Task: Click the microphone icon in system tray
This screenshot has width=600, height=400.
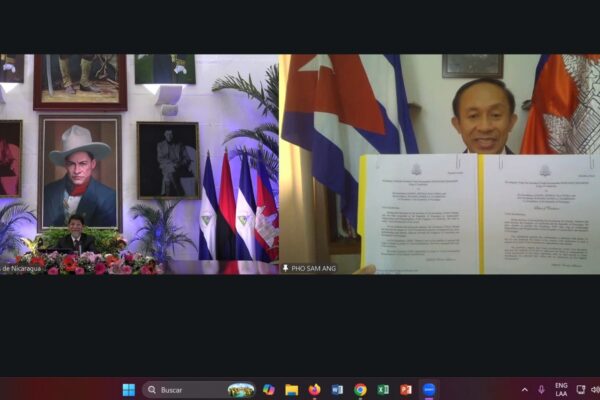Action: point(541,390)
